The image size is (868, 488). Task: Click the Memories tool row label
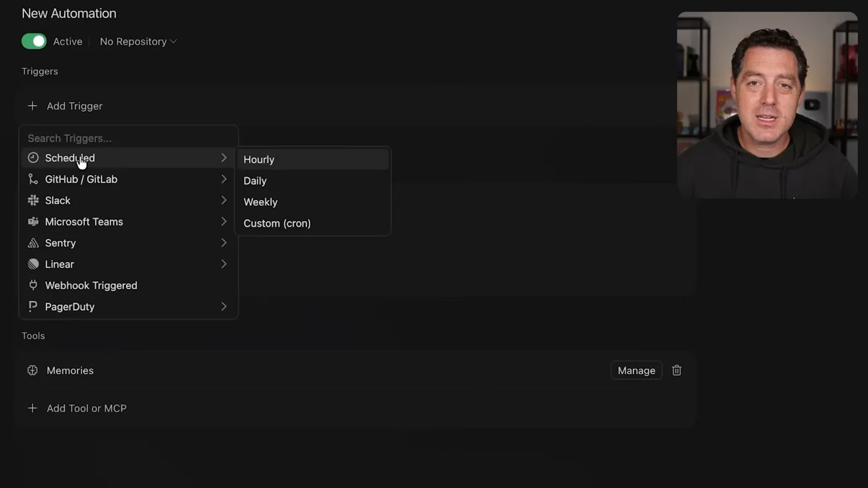(70, 370)
